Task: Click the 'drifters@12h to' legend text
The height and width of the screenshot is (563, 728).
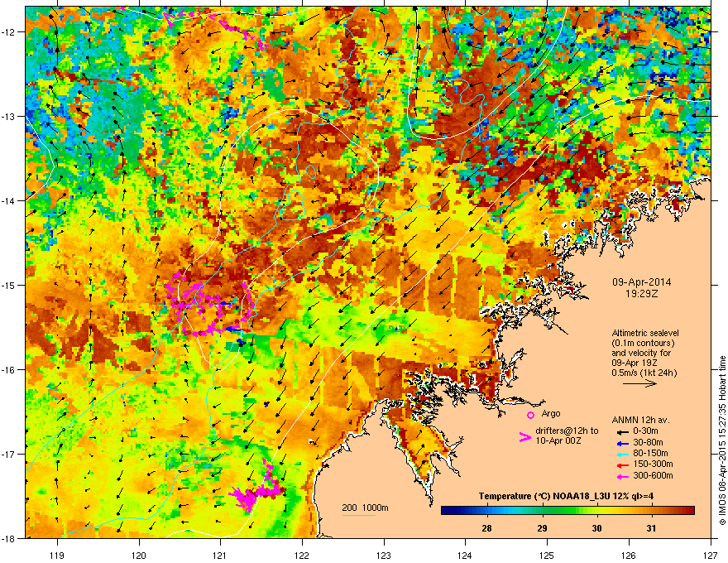Action: click(x=567, y=431)
